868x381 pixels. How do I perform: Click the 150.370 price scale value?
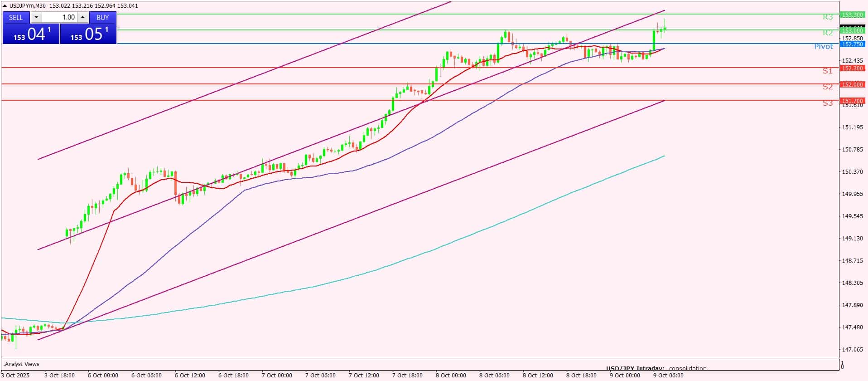coord(852,172)
